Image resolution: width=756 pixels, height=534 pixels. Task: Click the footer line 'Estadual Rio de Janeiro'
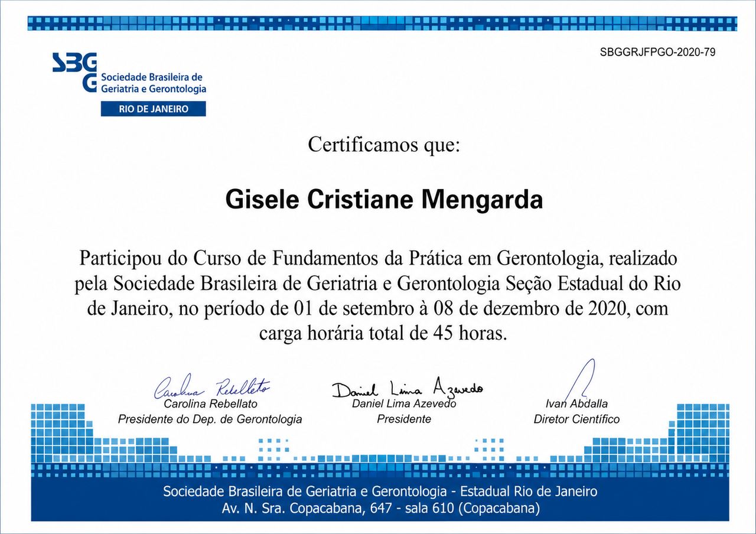529,491
